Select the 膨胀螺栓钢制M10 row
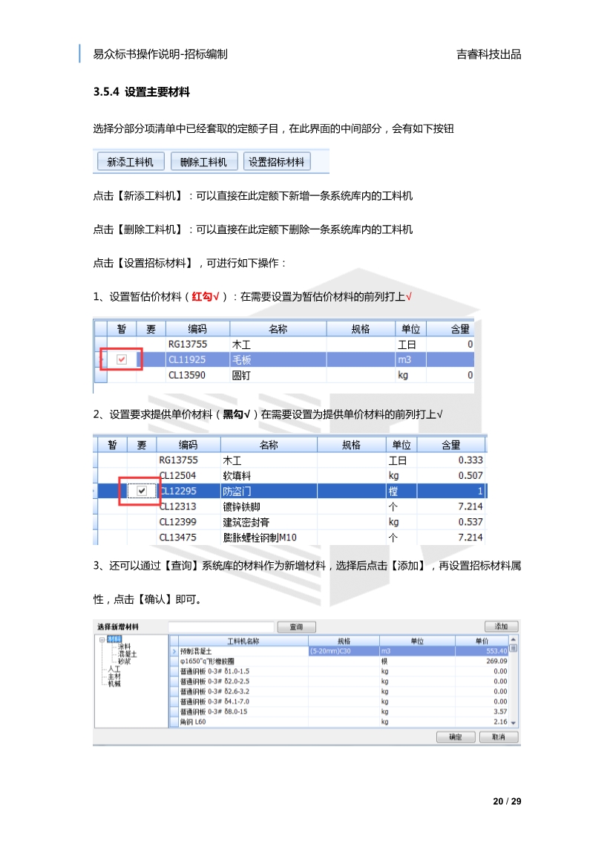This screenshot has width=613, height=868. 290,538
